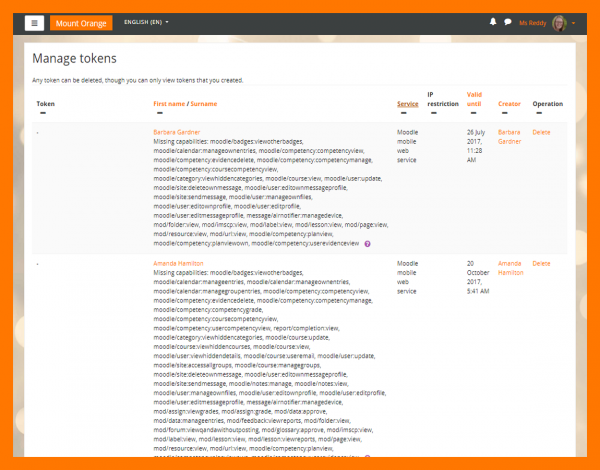The height and width of the screenshot is (470, 600).
Task: Delete Amanda Hamilton's token
Action: 541,263
